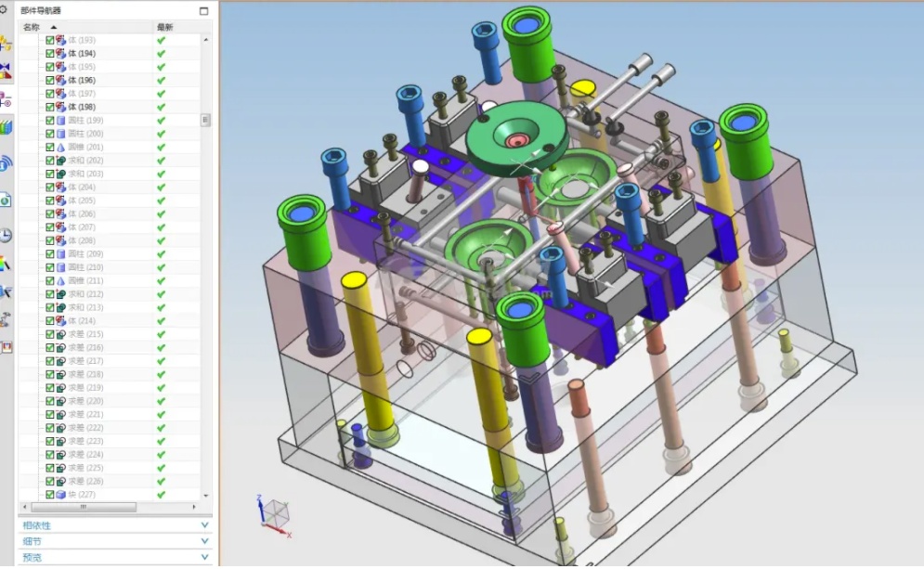The width and height of the screenshot is (924, 569).
Task: Select the 体 (204) feature row
Action: point(111,188)
